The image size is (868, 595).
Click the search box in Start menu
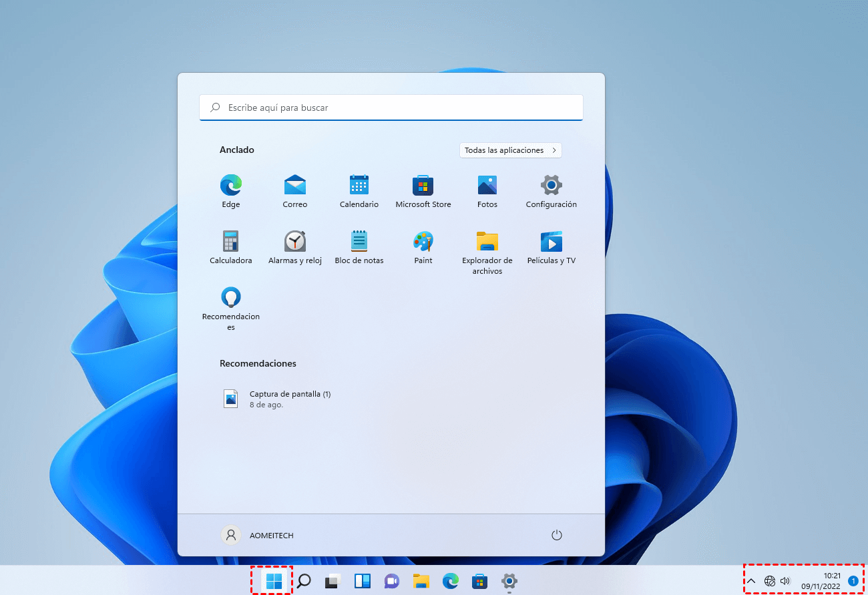pos(391,108)
